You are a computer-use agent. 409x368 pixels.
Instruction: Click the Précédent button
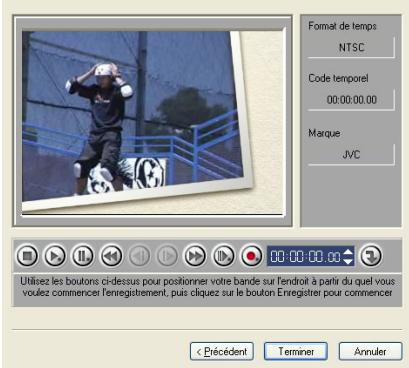click(x=222, y=351)
